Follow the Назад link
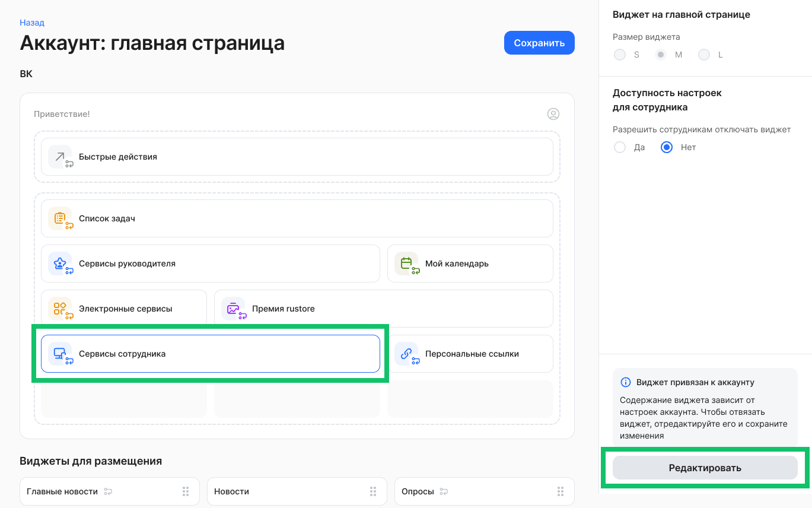Viewport: 812px width, 508px height. coord(31,22)
